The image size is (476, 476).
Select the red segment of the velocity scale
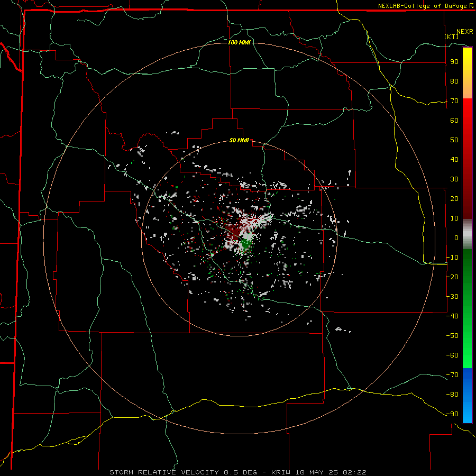(467, 159)
